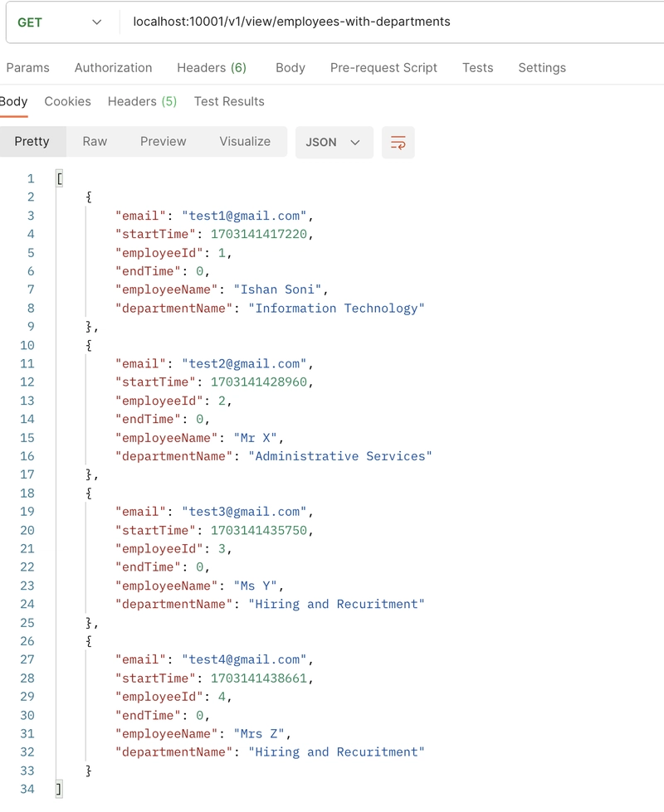Open the GET method dropdown
This screenshot has width=664, height=812.
pos(60,22)
